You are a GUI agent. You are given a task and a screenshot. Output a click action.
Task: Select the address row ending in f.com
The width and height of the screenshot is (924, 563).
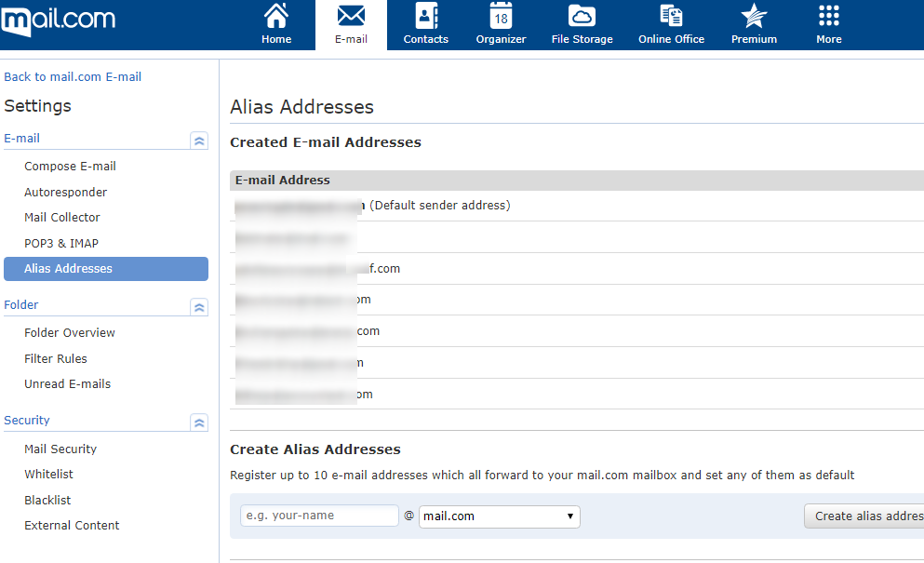[577, 269]
